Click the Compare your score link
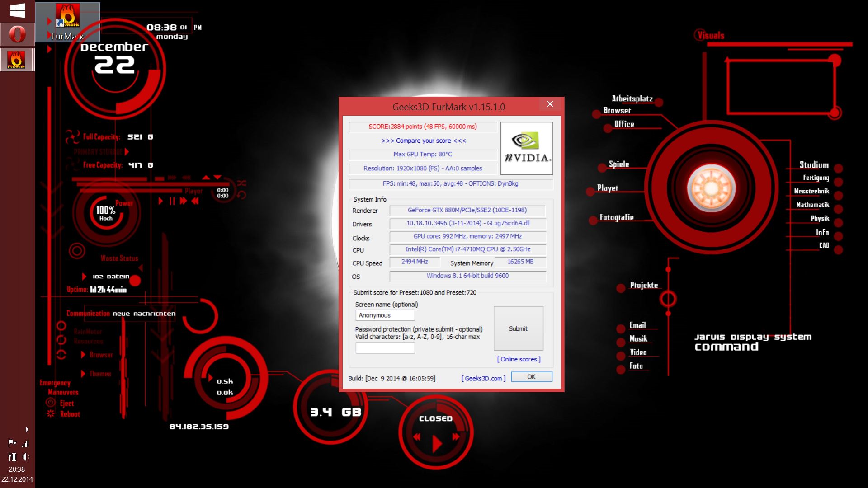868x488 pixels. pos(423,141)
